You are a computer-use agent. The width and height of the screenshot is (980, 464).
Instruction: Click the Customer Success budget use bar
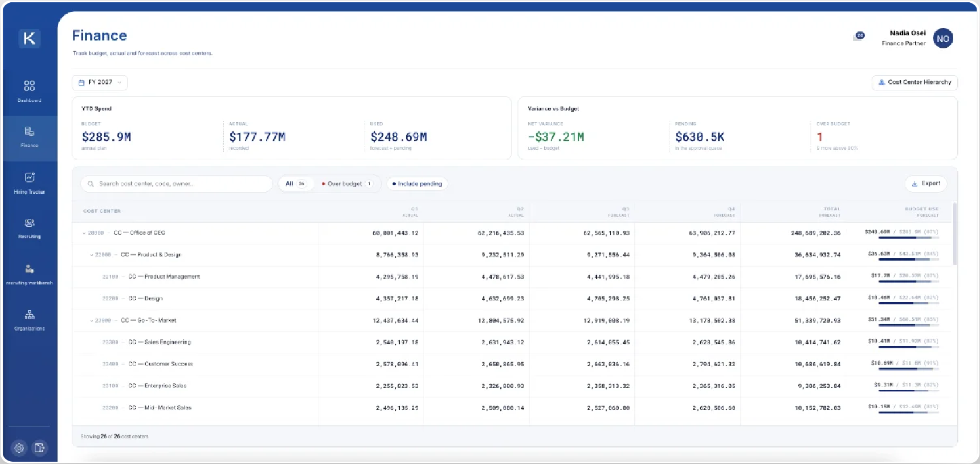pos(908,368)
